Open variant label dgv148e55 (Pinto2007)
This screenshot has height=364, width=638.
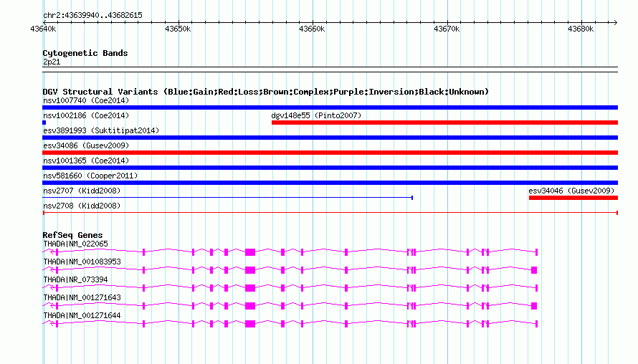[316, 115]
